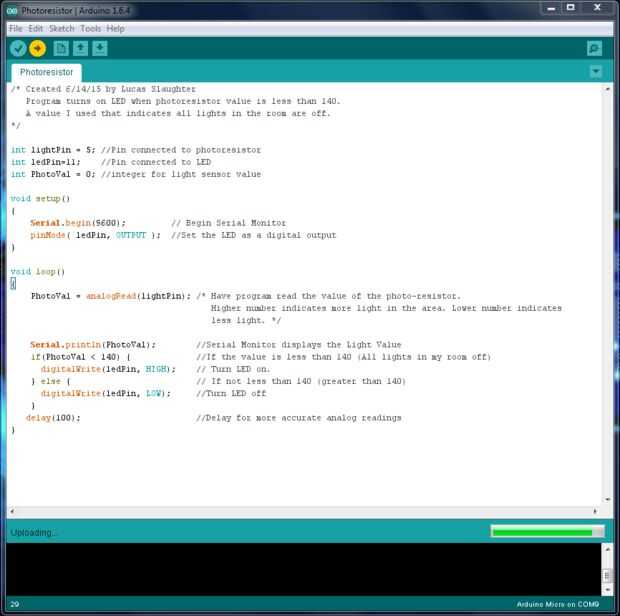Click comment '//Turn LED off'
Screen dimensions: 620x616
coord(231,394)
